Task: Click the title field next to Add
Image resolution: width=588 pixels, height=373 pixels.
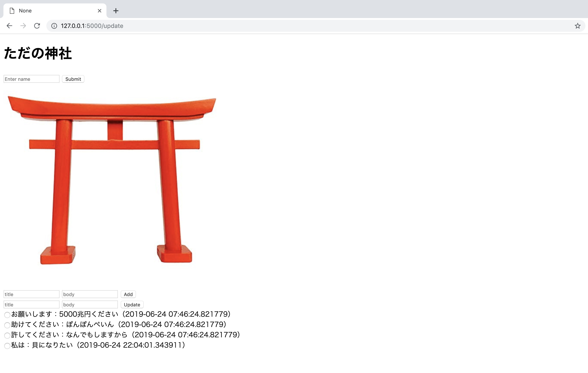Action: click(31, 294)
